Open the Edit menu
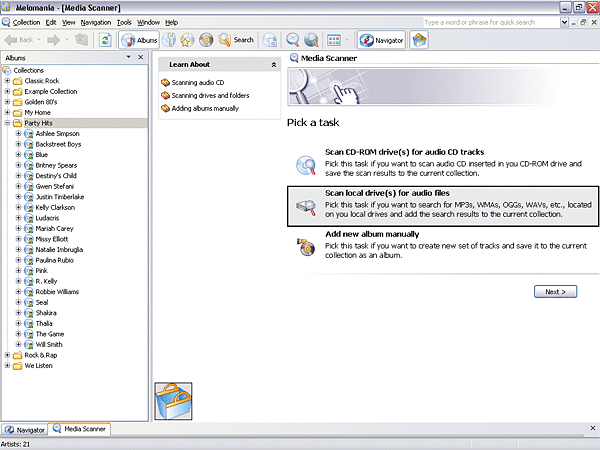 pos(51,22)
